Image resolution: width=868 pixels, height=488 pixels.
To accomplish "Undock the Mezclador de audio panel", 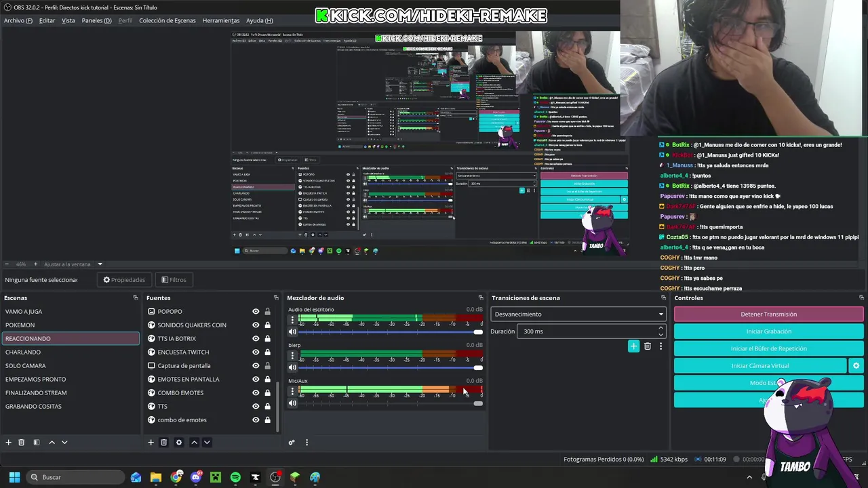I will pos(481,298).
